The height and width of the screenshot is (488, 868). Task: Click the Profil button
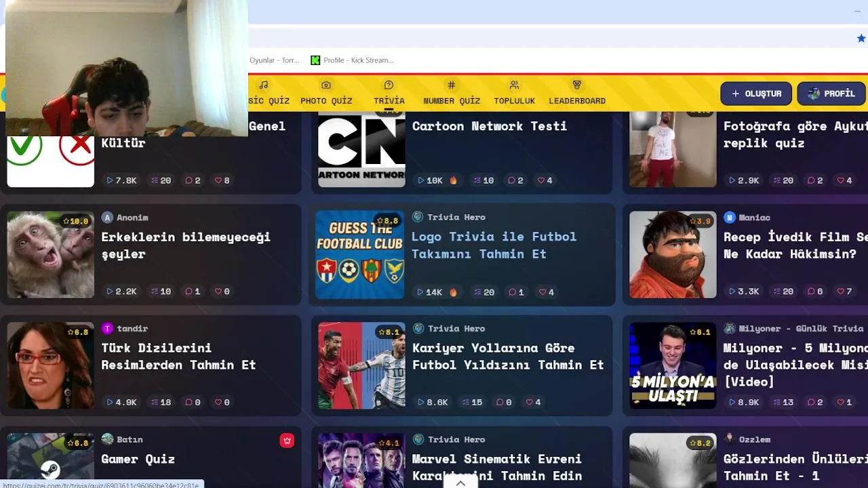[x=831, y=94]
